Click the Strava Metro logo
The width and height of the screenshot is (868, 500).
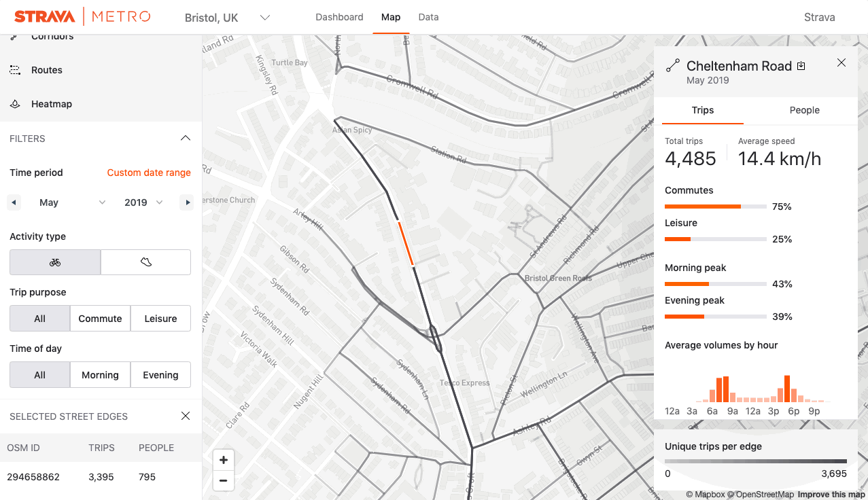click(82, 17)
